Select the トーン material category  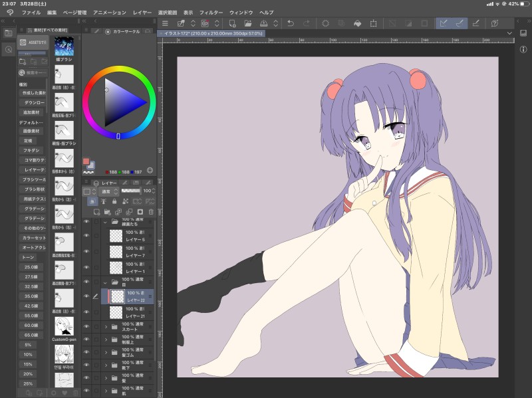point(28,257)
